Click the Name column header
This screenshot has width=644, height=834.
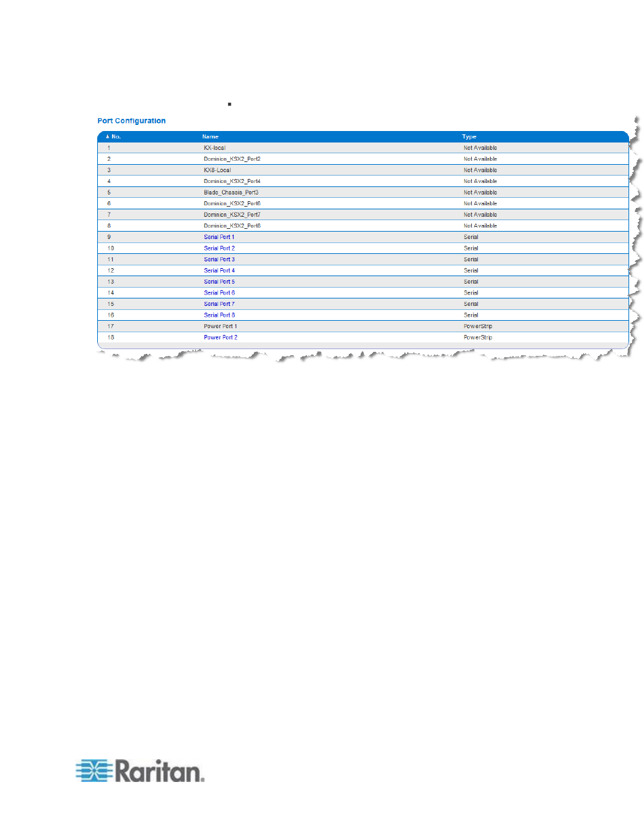(x=210, y=136)
